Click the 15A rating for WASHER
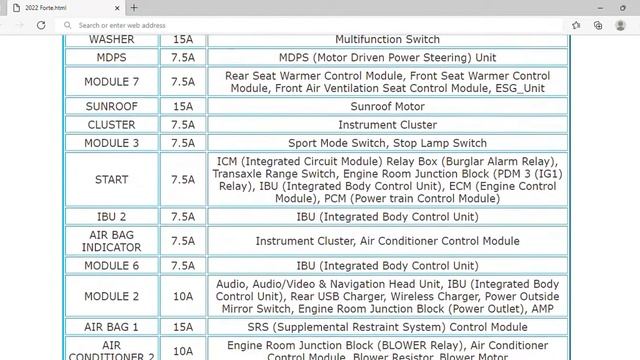Viewport: 640px width, 360px height. pos(183,40)
